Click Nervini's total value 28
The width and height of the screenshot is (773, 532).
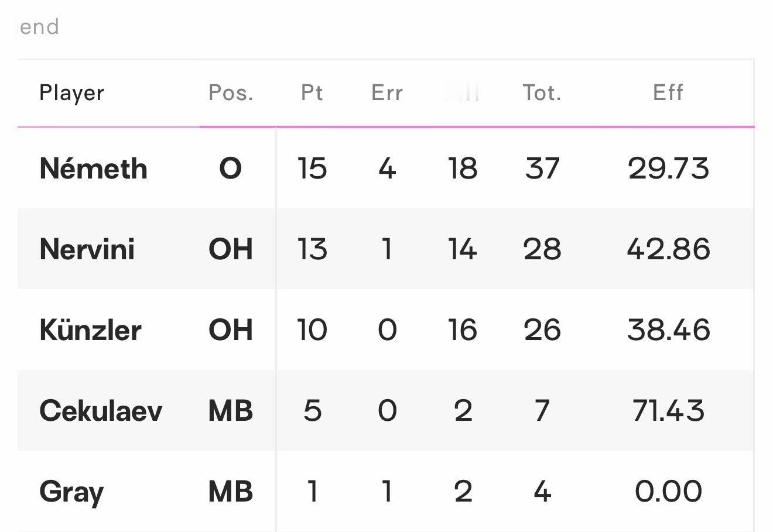pyautogui.click(x=542, y=249)
